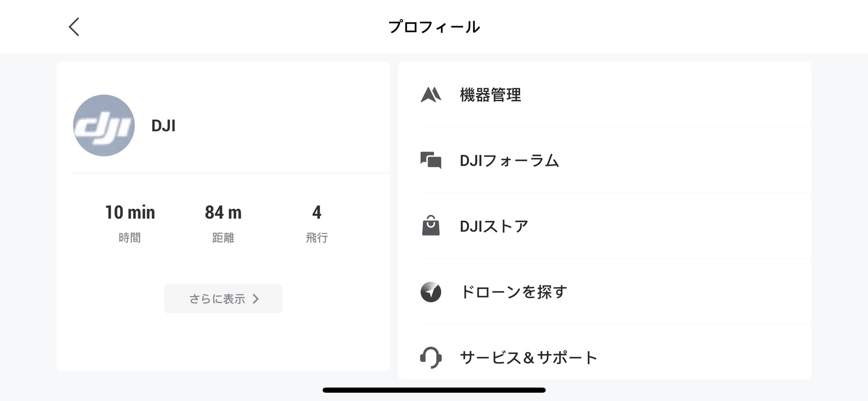Click chevron on さらに表示 button
The width and height of the screenshot is (868, 401).
click(256, 299)
